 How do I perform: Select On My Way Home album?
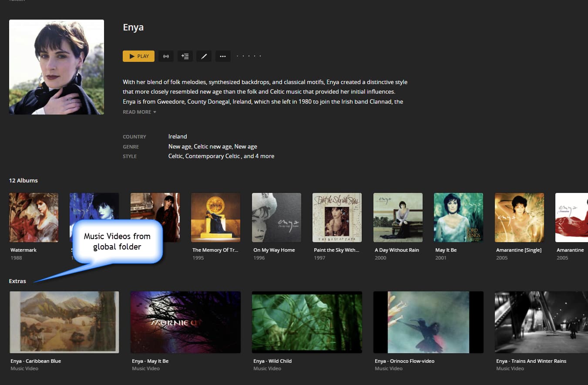pos(276,217)
